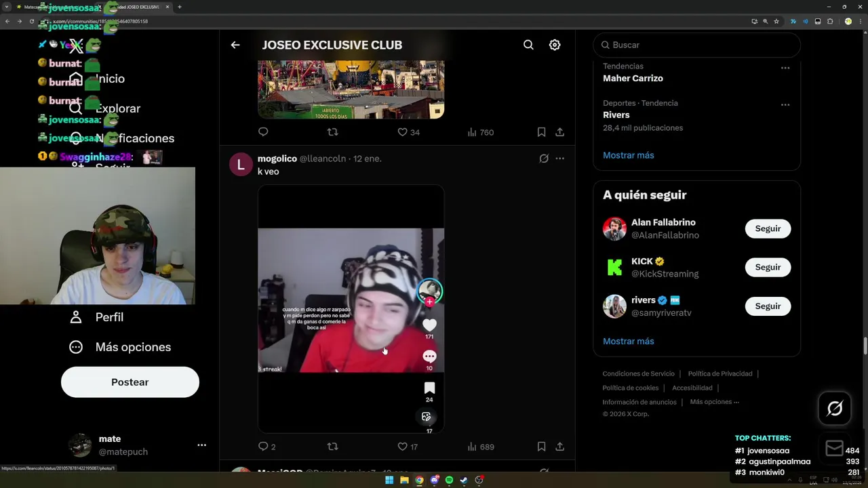
Task: Open options for Rivers trend
Action: pos(785,105)
